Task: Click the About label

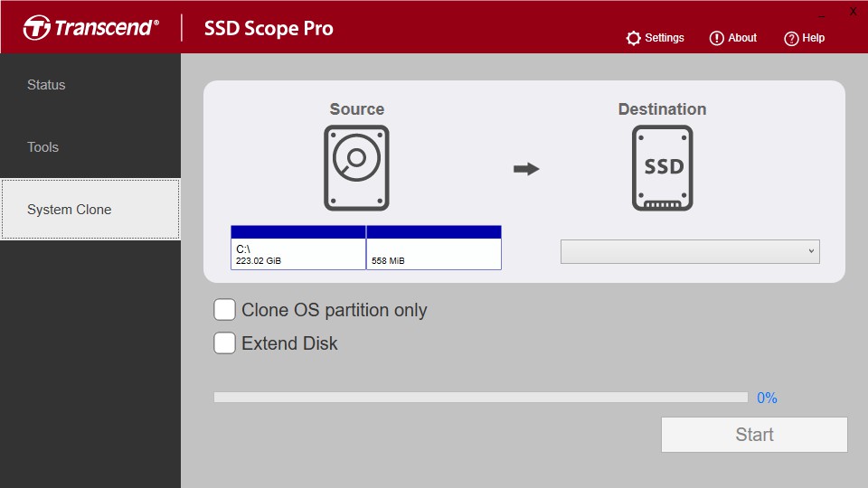Action: pos(742,38)
